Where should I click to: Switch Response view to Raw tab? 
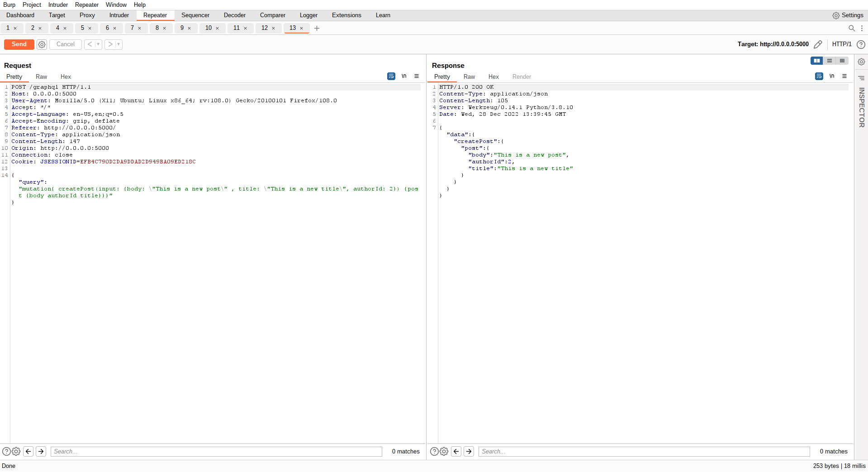[x=469, y=77]
